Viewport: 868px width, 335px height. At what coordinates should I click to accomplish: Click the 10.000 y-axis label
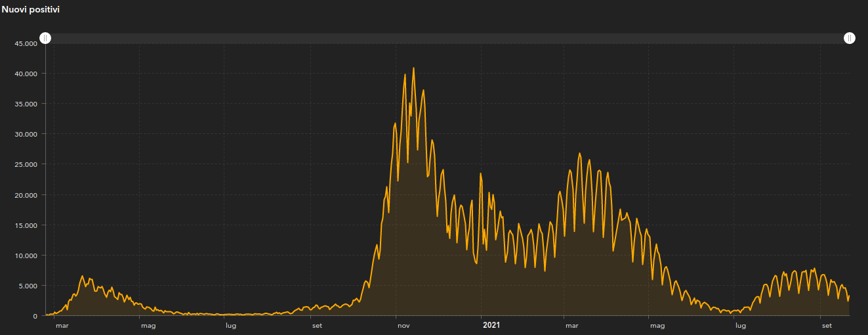[26, 256]
